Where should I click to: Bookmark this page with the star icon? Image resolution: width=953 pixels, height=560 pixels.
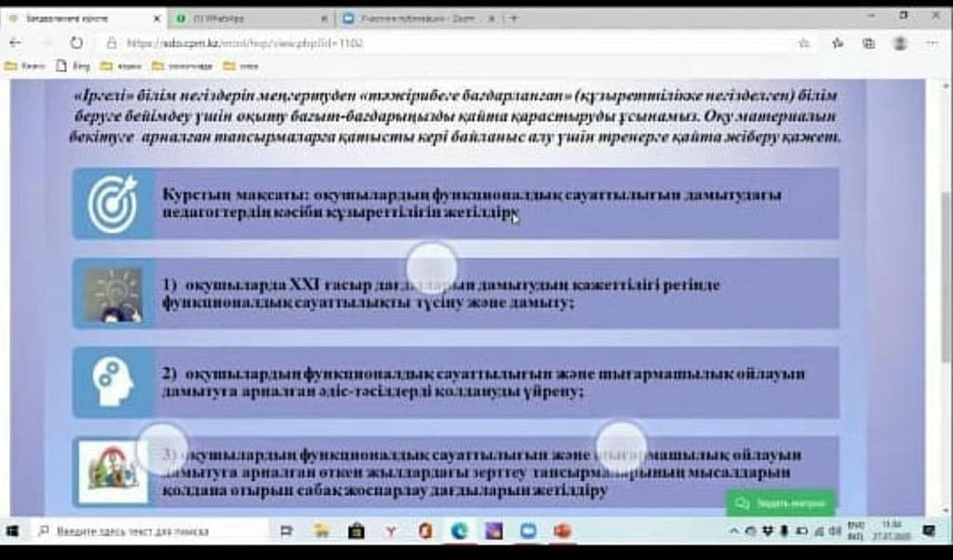tap(804, 43)
